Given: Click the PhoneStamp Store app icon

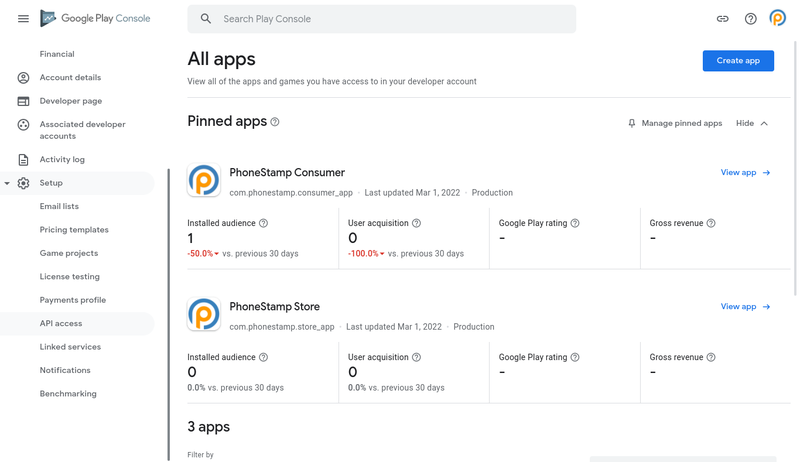Looking at the screenshot, I should [204, 314].
